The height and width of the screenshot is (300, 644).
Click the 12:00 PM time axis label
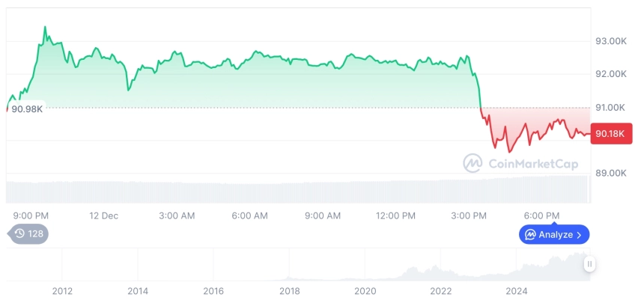point(395,215)
